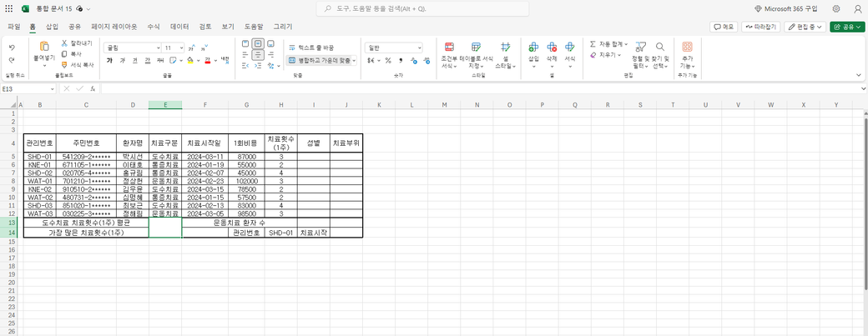Toggle bold formatting (가) button
Viewport: 868px width, 336px height.
[109, 61]
